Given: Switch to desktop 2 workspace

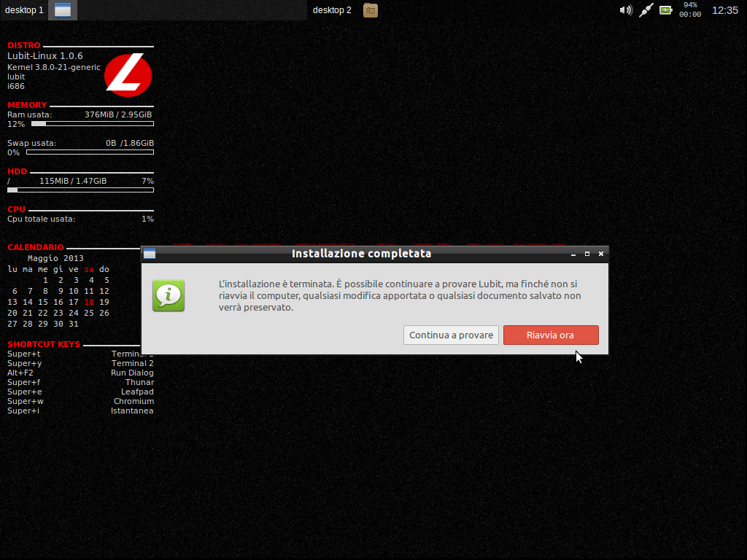Looking at the screenshot, I should point(332,10).
